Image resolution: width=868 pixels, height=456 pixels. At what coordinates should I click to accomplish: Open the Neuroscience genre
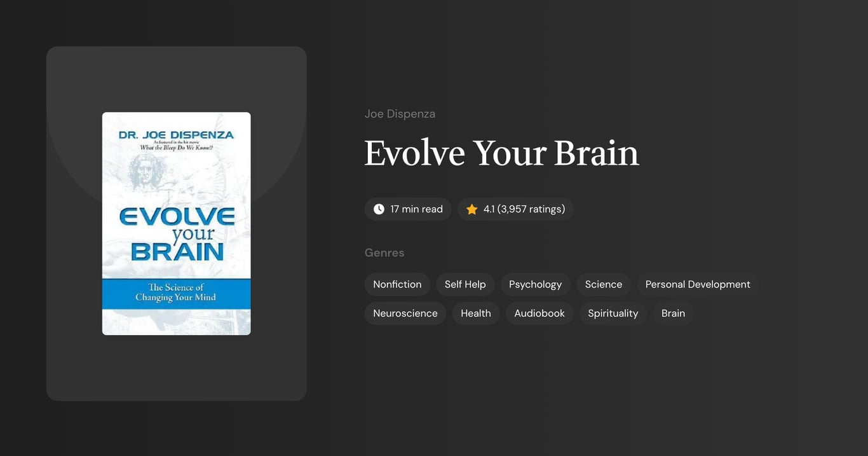coord(405,313)
